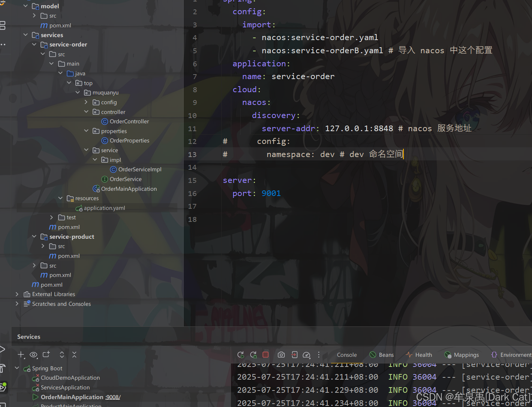Switch to the Beans tab
The width and height of the screenshot is (532, 407).
click(382, 355)
